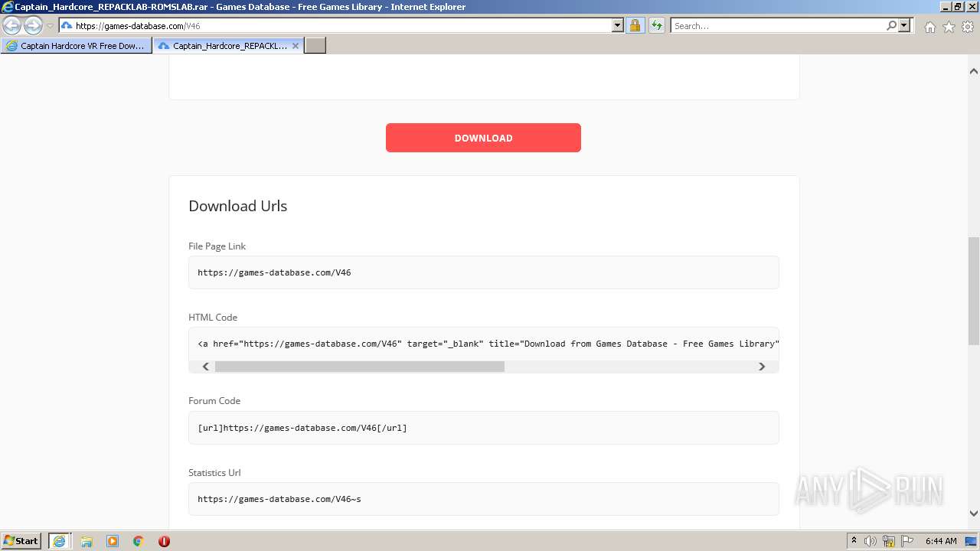
Task: Click the address bar URL field
Action: [335, 26]
